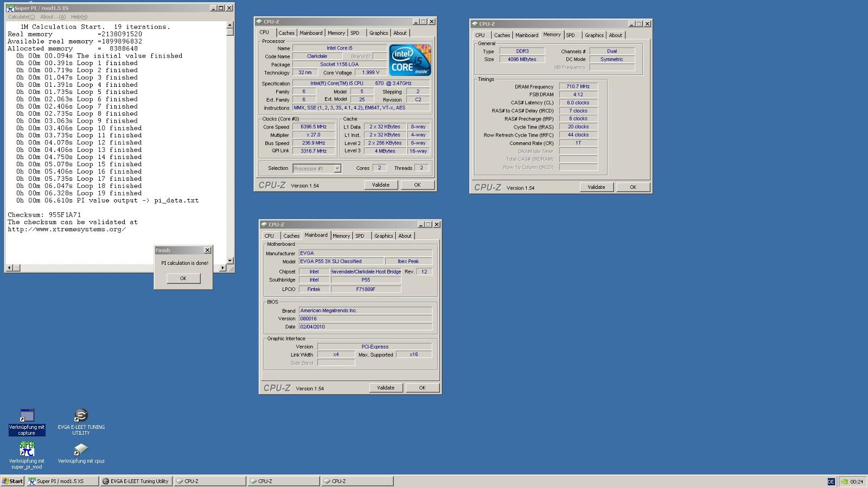This screenshot has height=488, width=868.
Task: Open the cpuz desktop shortcut icon
Action: pos(81,449)
